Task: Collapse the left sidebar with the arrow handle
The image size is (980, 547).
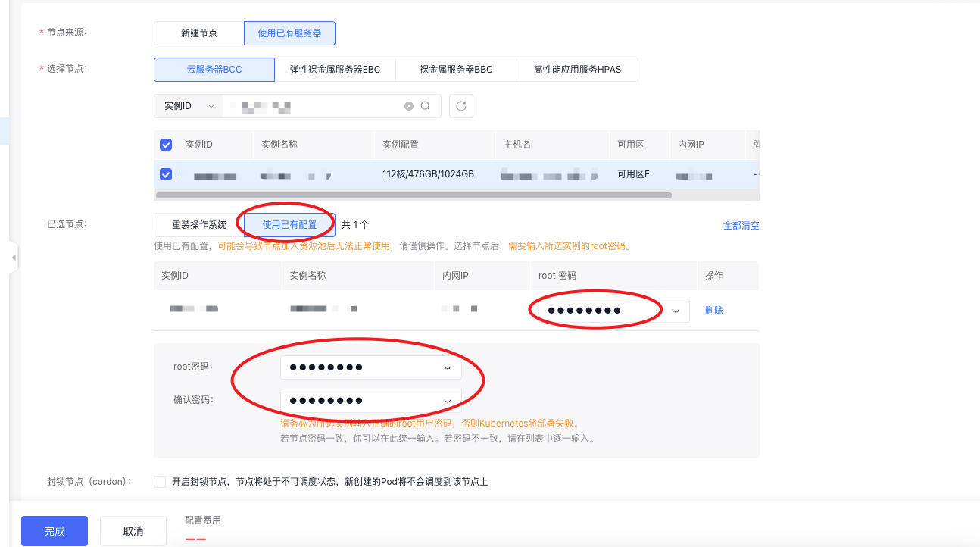Action: click(13, 258)
